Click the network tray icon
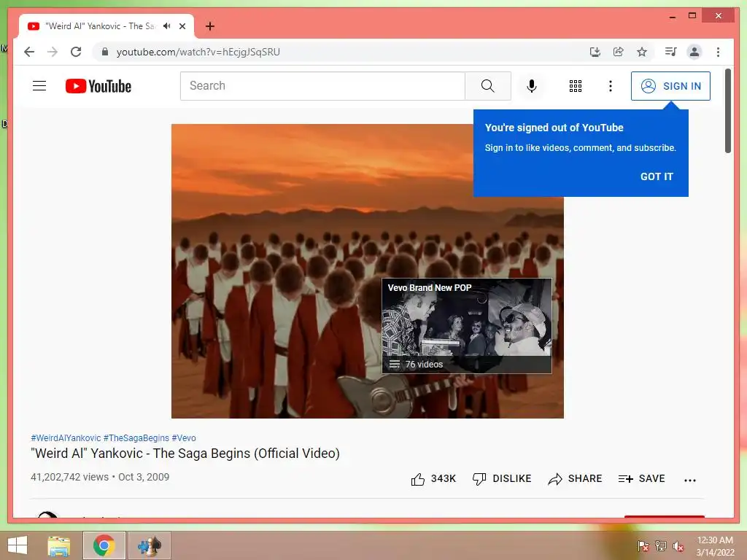The width and height of the screenshot is (747, 560). (661, 546)
